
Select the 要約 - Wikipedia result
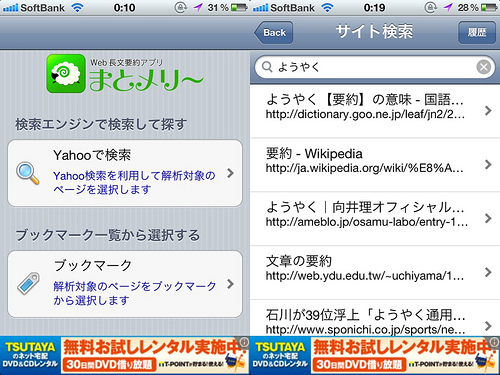click(375, 165)
